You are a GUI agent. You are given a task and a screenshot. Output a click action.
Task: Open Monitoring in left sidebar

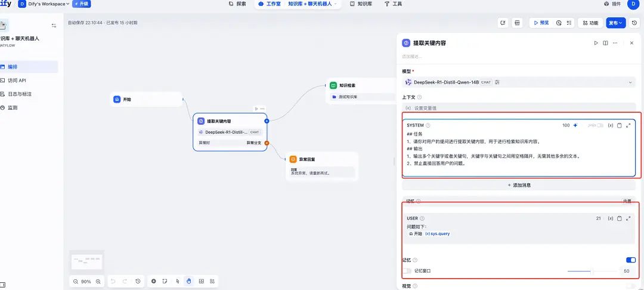(29, 107)
